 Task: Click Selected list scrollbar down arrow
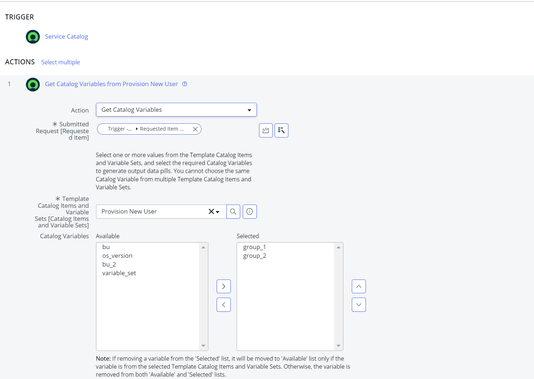coord(339,346)
